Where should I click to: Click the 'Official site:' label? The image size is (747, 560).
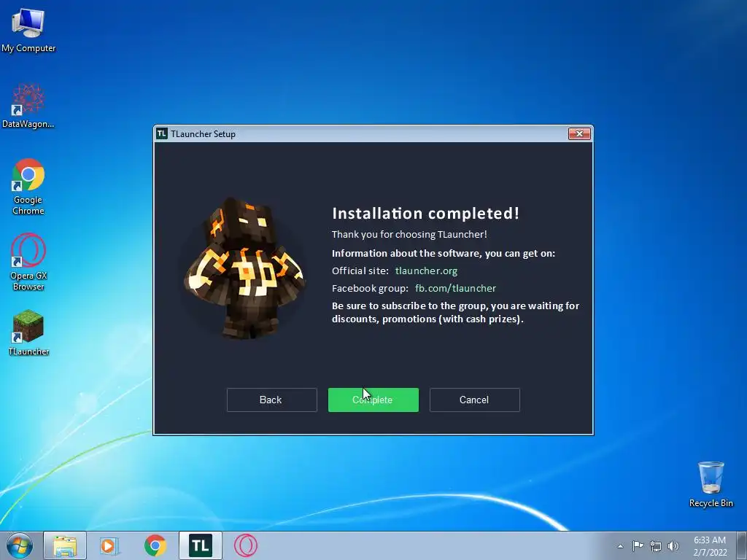coord(360,271)
